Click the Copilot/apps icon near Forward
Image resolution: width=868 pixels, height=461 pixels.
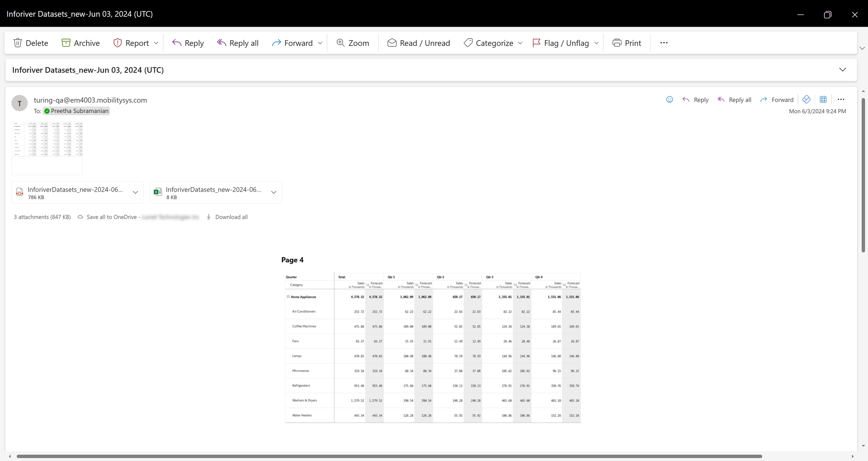[806, 99]
